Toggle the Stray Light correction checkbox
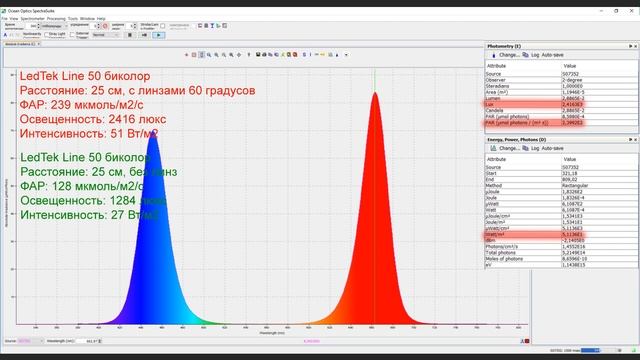The image size is (640, 360). [x=47, y=34]
